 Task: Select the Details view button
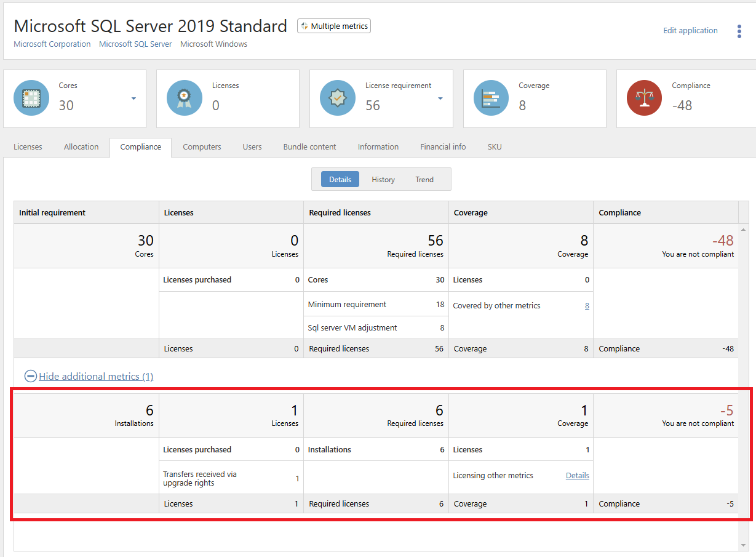click(x=340, y=179)
